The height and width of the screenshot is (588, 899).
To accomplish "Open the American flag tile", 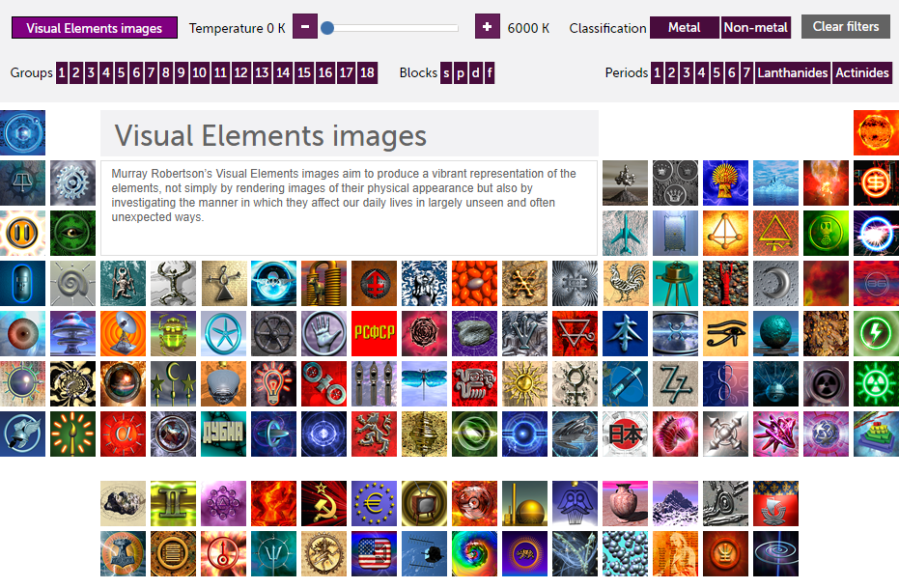I will 374,553.
